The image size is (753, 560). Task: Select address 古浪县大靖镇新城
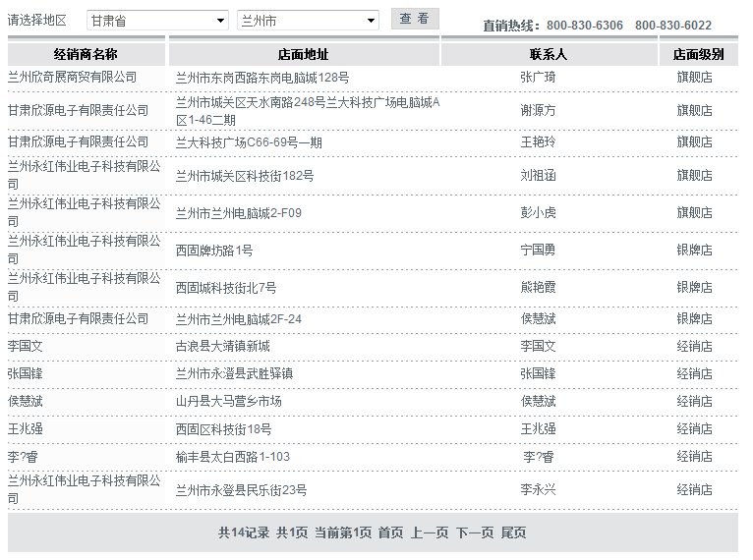click(x=223, y=346)
